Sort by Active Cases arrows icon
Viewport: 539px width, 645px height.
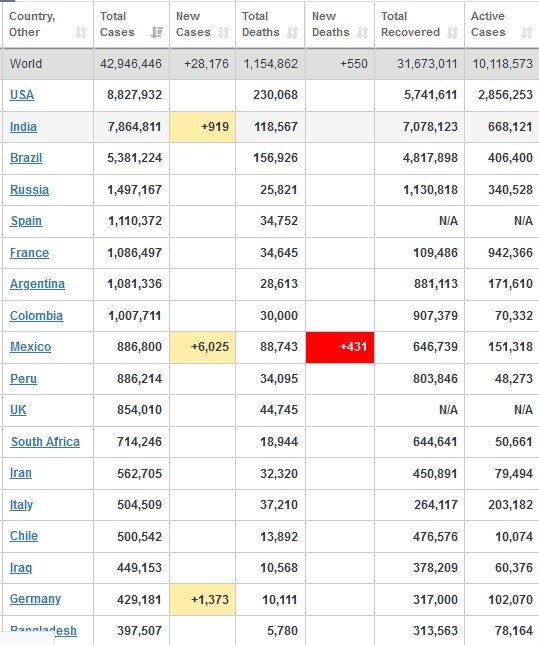[527, 32]
